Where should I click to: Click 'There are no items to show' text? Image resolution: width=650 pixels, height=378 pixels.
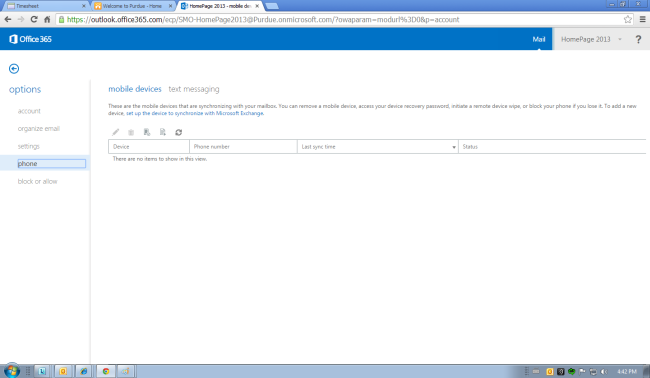(160, 159)
